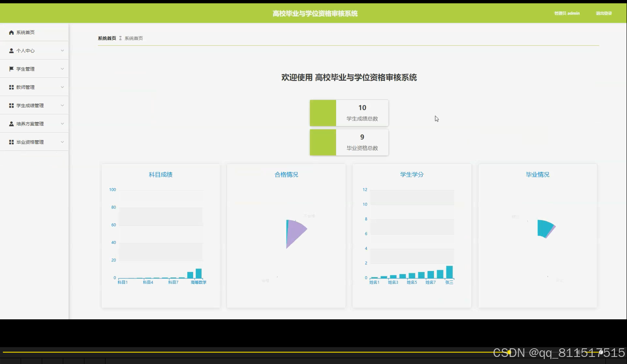Click the 姓名3 axis label
627x364 pixels.
coord(393,283)
